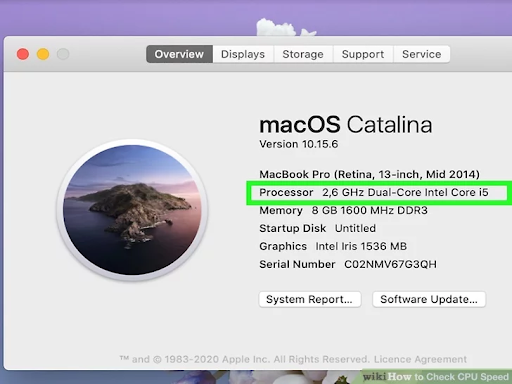Click the Apple Inc. copyright notice text
This screenshot has height=384, width=512.
(x=245, y=359)
